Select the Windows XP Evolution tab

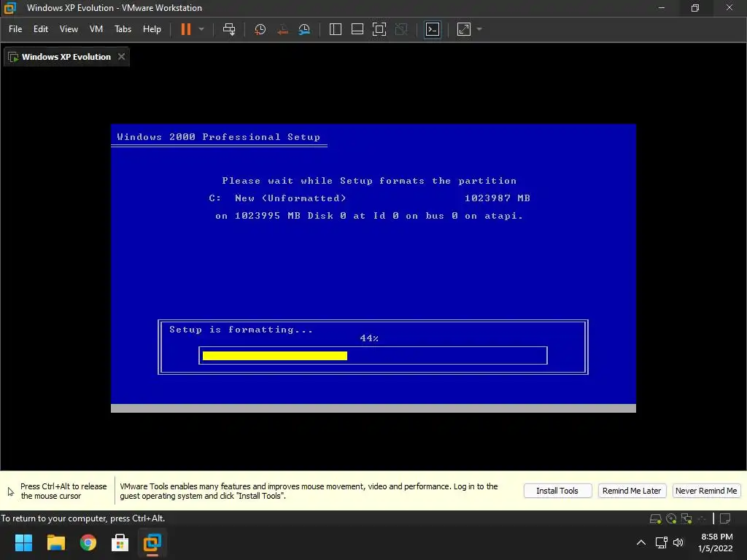[x=66, y=57]
